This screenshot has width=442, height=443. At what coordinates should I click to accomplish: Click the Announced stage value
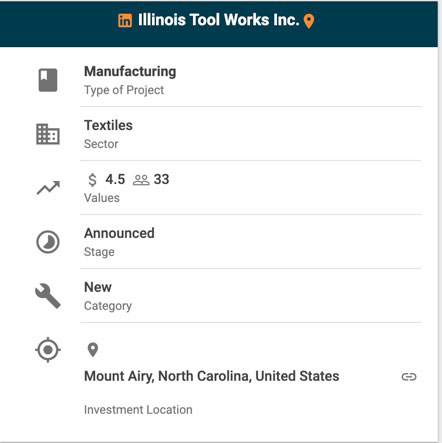(119, 233)
